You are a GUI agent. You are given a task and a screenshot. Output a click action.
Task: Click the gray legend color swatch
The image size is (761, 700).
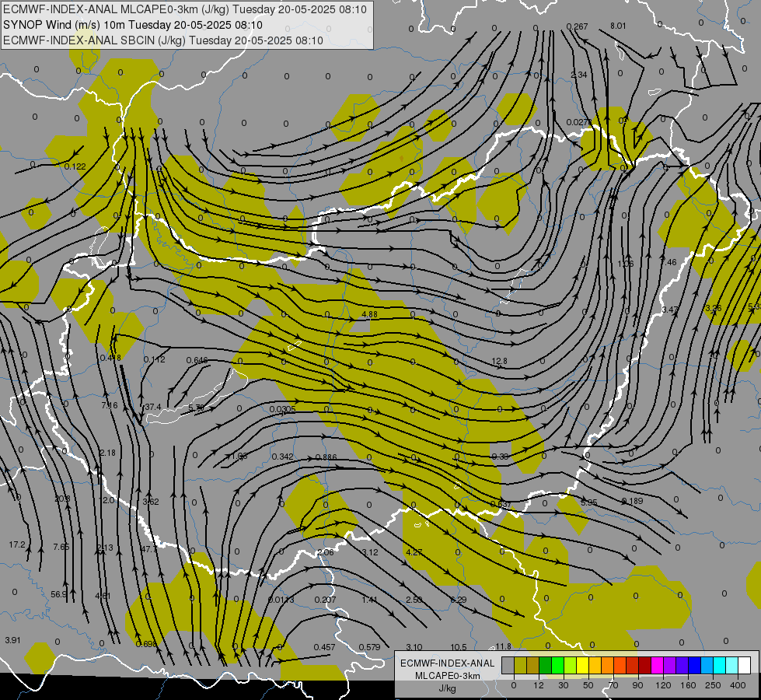coord(508,666)
